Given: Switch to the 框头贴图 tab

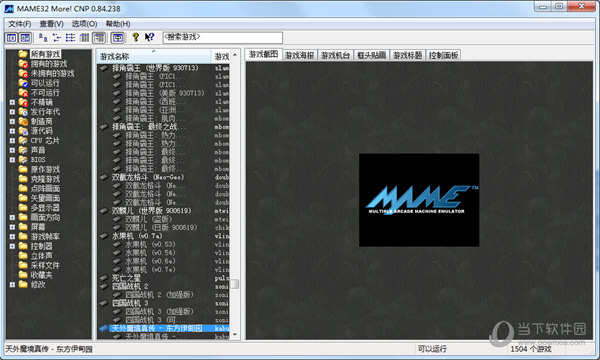Looking at the screenshot, I should click(372, 55).
